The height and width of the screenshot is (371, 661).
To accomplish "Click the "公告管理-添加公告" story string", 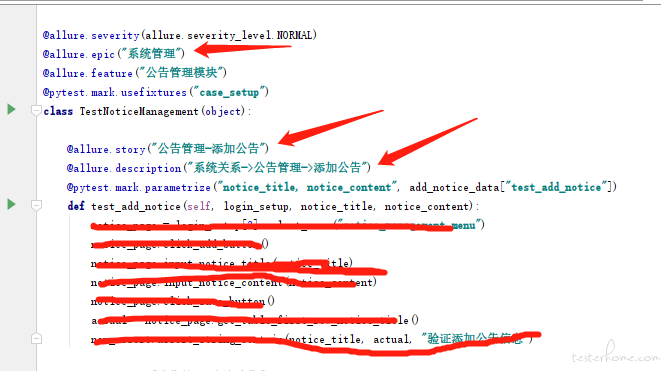I will 208,148.
